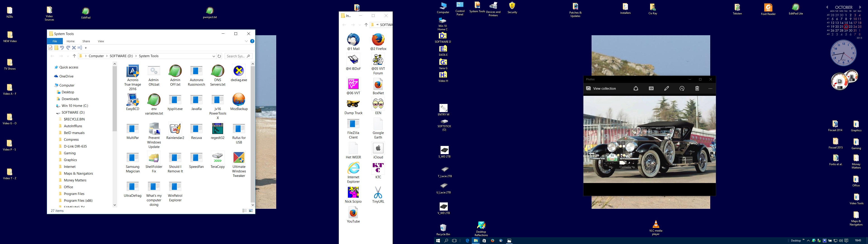The height and width of the screenshot is (244, 868).
Task: Click the Edit pencil in Photos
Action: [667, 88]
